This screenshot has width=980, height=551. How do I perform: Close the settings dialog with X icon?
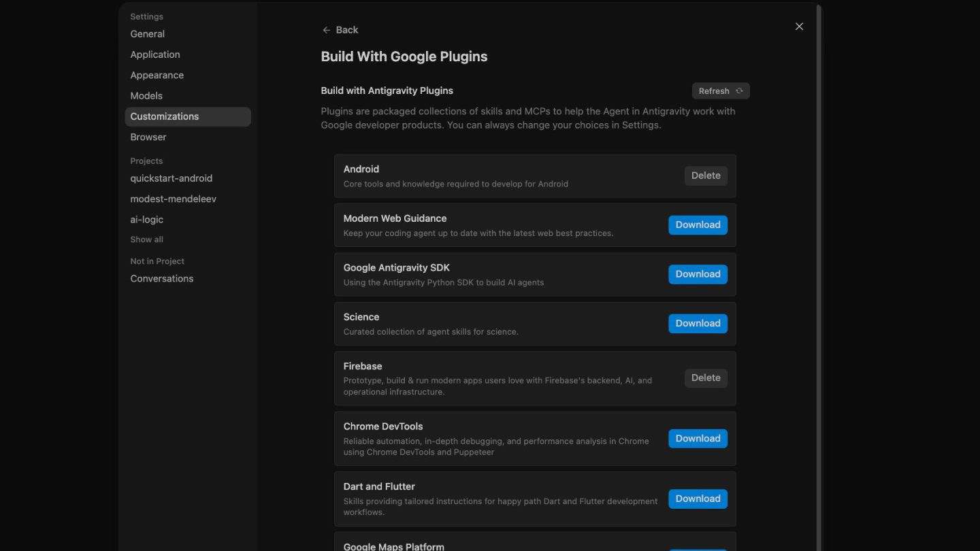(x=799, y=27)
